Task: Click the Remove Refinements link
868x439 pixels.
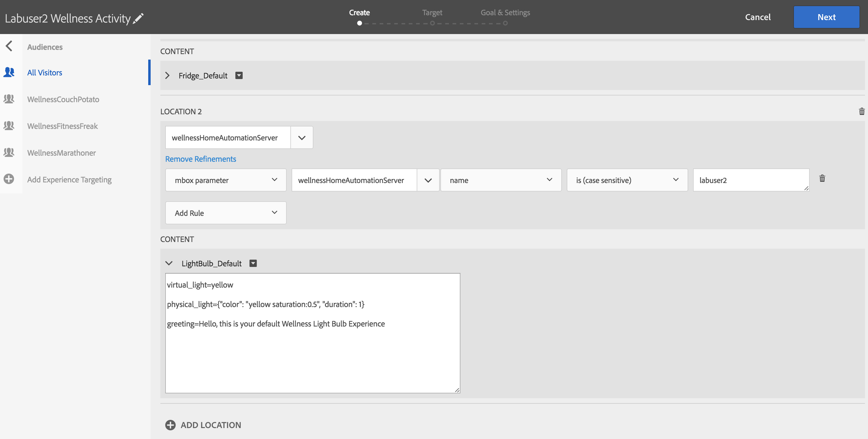Action: coord(200,159)
